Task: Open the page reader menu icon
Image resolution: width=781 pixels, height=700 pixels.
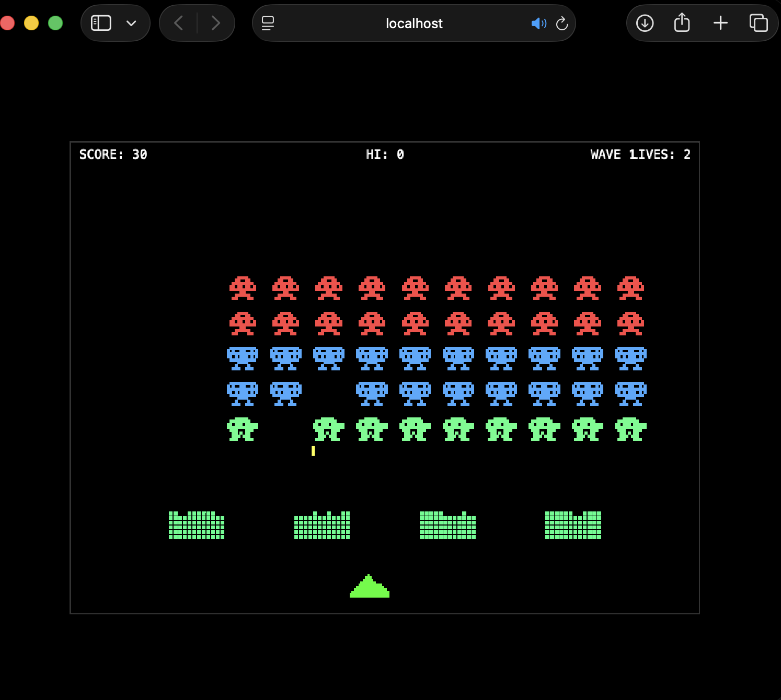Action: [268, 23]
